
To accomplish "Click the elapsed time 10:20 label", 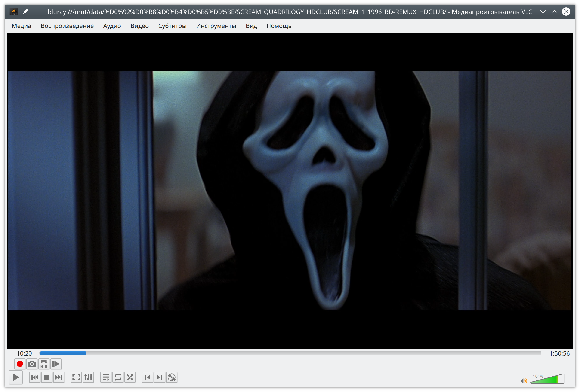I will click(24, 353).
